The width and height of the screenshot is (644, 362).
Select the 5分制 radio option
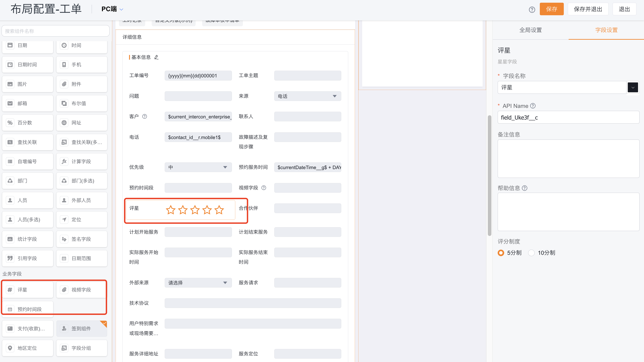pos(501,253)
